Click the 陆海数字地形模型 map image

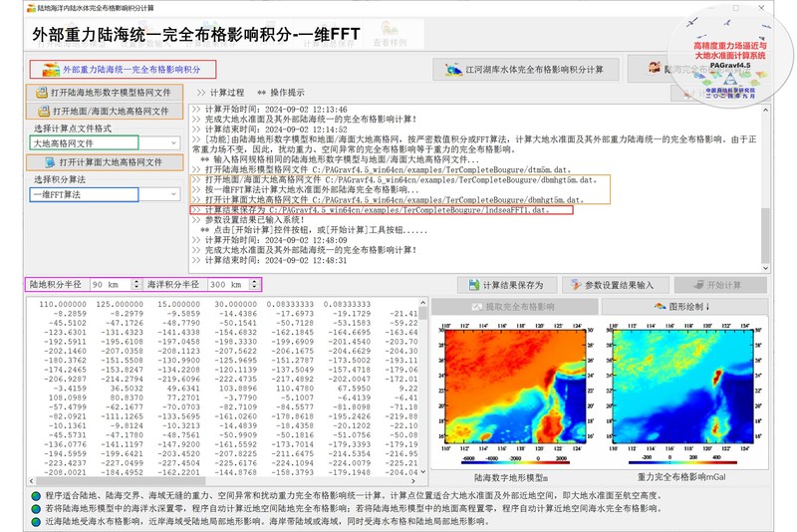coord(515,387)
